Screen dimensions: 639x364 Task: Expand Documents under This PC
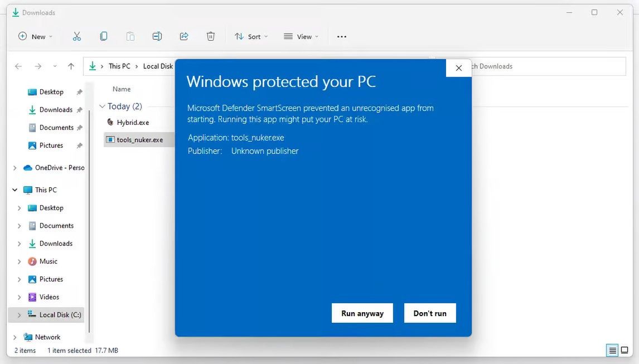(19, 226)
